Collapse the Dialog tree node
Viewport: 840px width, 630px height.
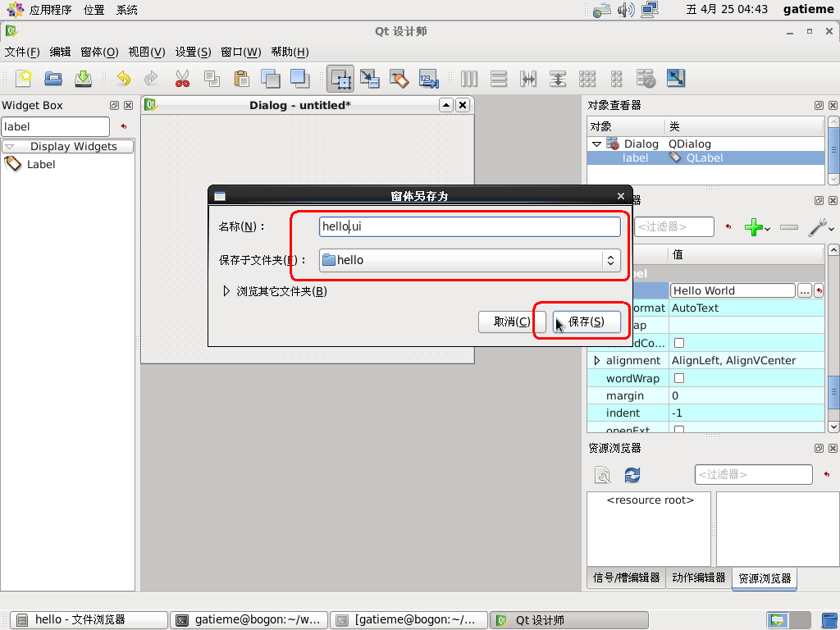coord(597,144)
